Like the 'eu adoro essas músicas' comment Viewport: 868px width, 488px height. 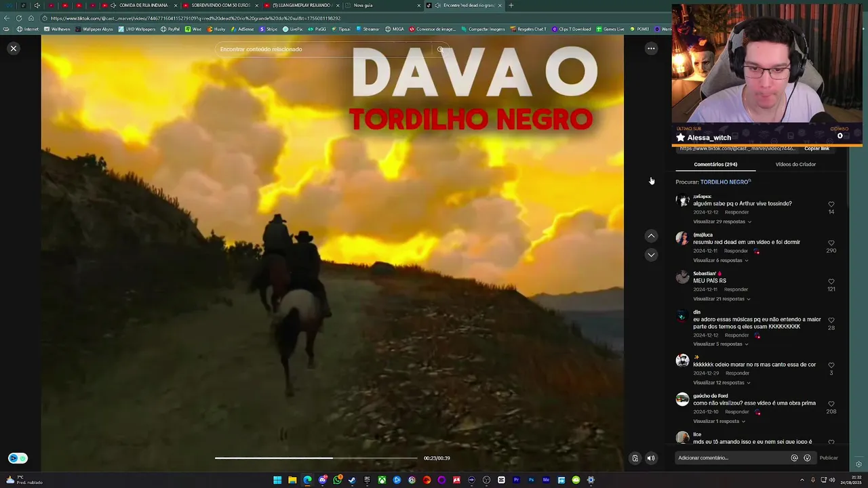831,320
